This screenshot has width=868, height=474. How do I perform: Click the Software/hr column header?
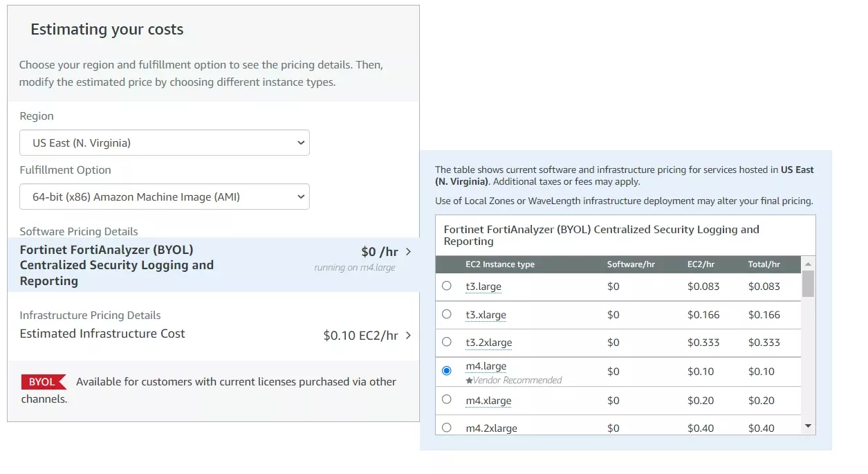point(631,264)
